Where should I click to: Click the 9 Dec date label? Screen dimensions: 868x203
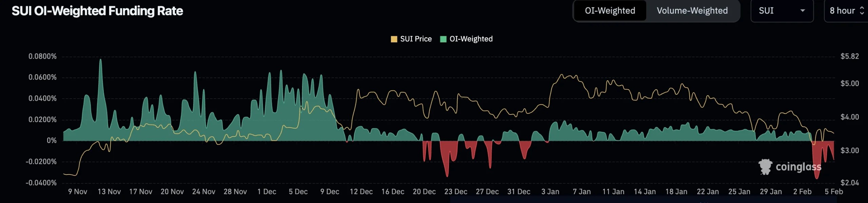[x=330, y=192]
